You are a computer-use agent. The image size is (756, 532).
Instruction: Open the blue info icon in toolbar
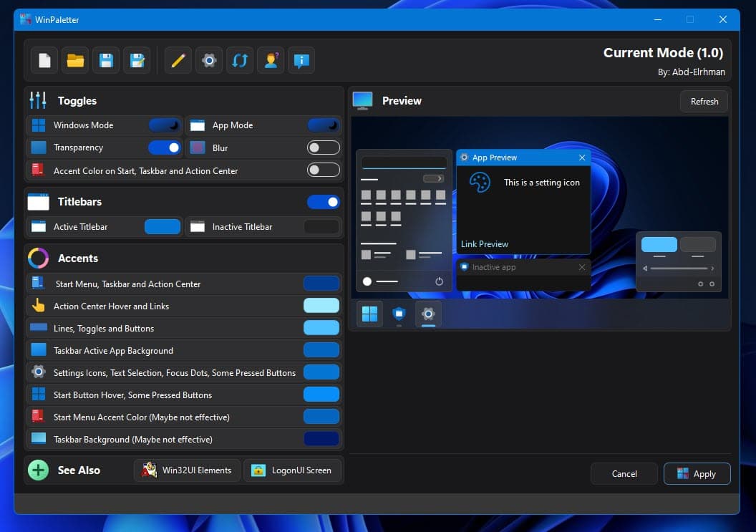pos(301,61)
